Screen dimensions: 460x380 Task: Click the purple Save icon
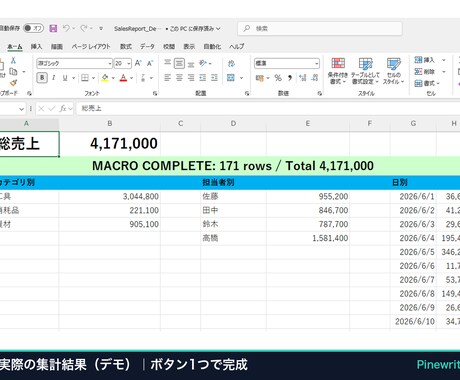click(x=53, y=28)
